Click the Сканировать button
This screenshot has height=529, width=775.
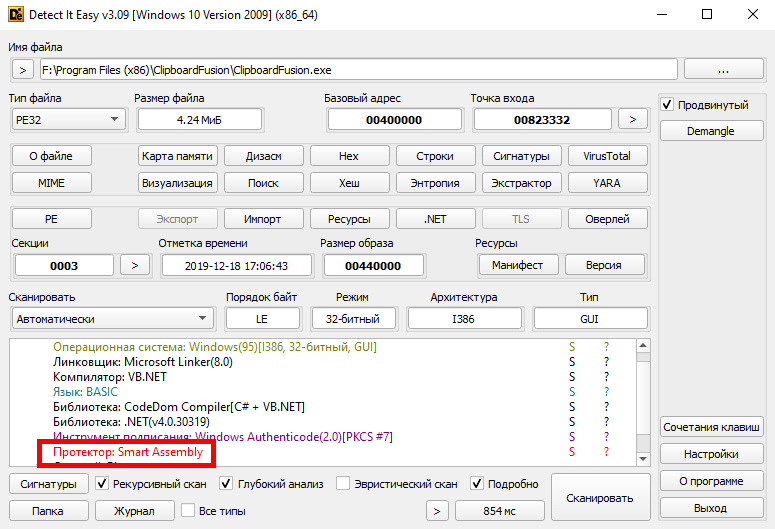coord(599,497)
